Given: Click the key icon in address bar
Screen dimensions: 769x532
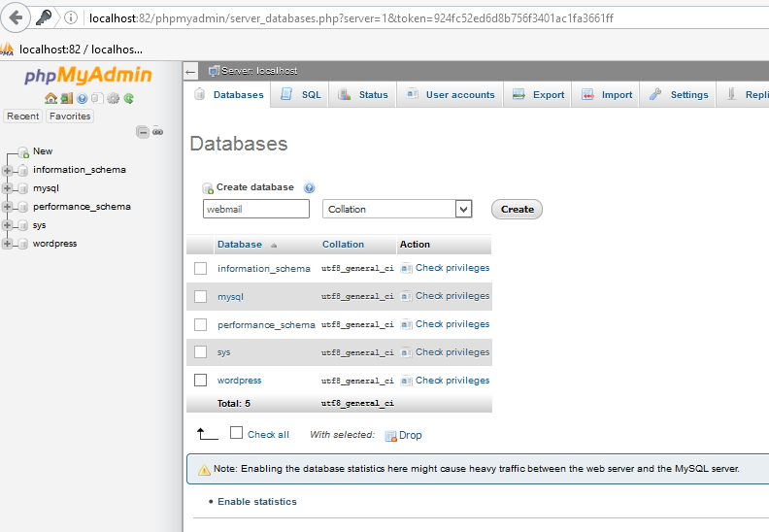Looking at the screenshot, I should click(43, 18).
